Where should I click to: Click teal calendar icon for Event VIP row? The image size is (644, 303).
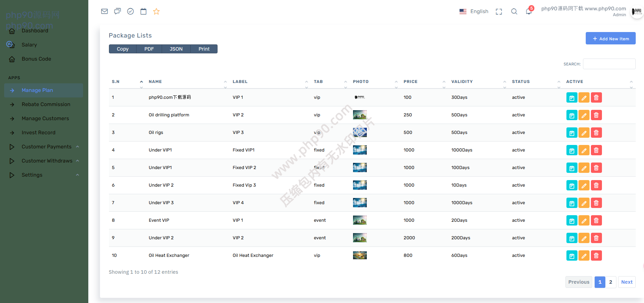click(572, 220)
